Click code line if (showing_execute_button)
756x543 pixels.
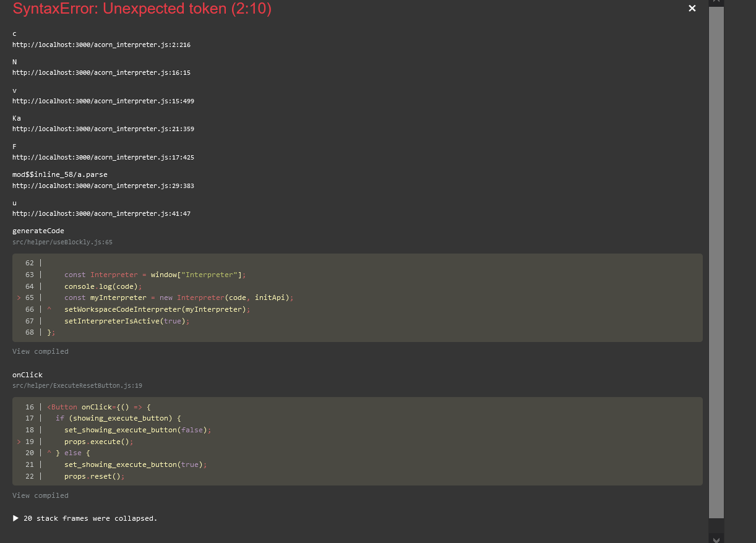point(118,418)
